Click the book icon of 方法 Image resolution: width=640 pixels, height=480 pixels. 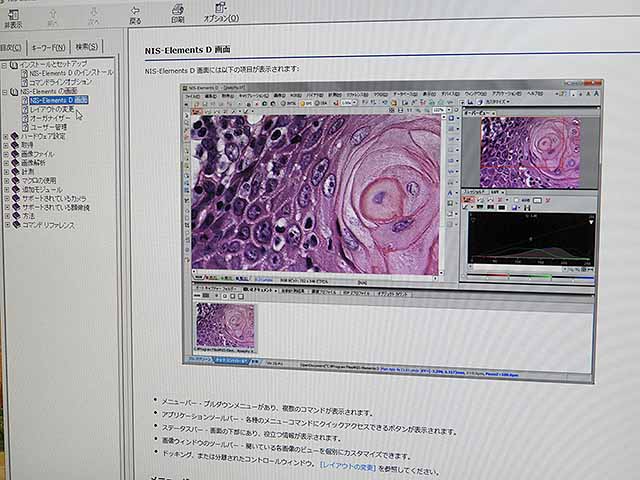click(16, 216)
